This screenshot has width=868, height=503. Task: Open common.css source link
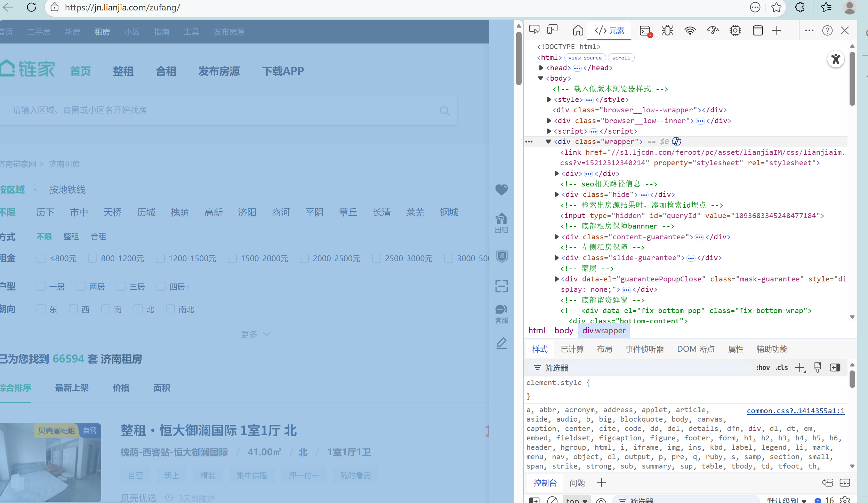click(795, 411)
